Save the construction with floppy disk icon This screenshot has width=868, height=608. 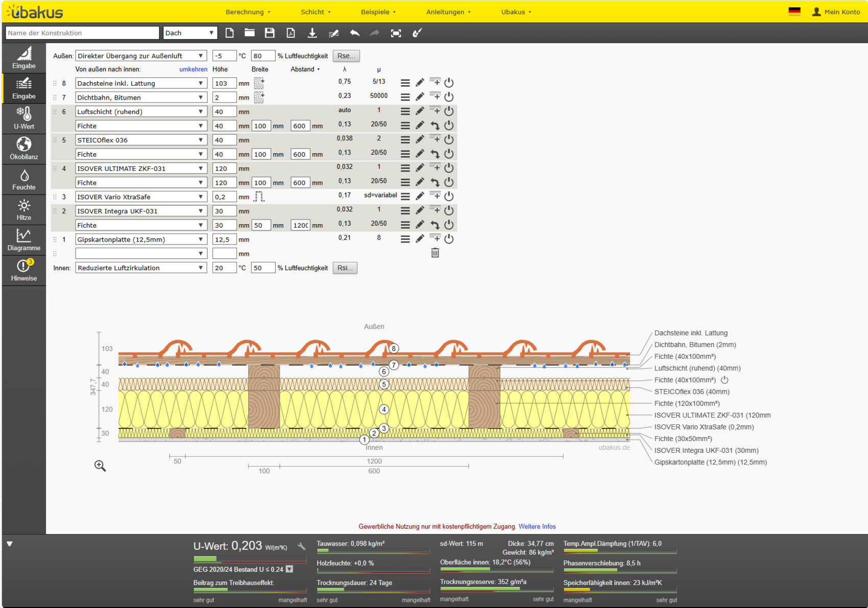[x=270, y=33]
